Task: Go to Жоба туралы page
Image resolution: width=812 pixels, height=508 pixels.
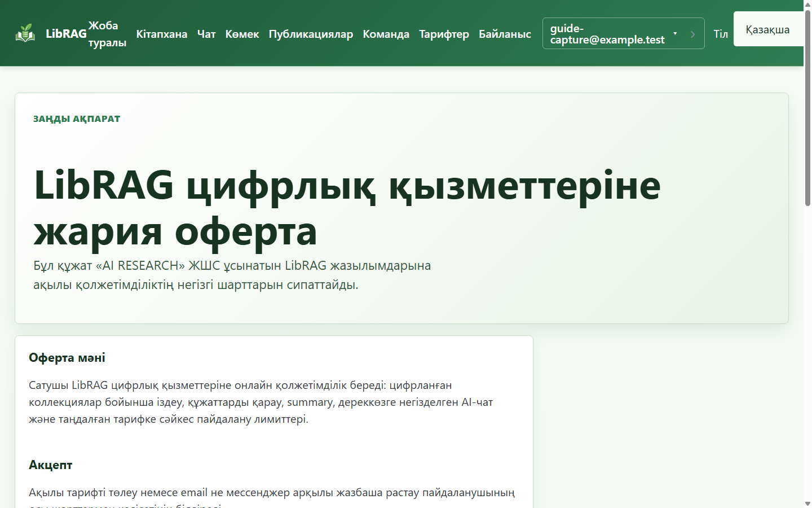Action: point(107,34)
